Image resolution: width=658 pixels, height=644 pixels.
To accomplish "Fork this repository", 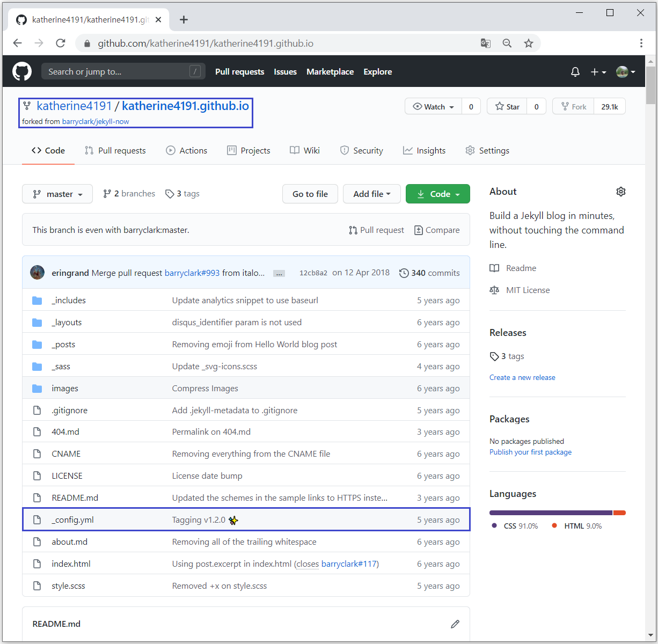I will tap(574, 106).
